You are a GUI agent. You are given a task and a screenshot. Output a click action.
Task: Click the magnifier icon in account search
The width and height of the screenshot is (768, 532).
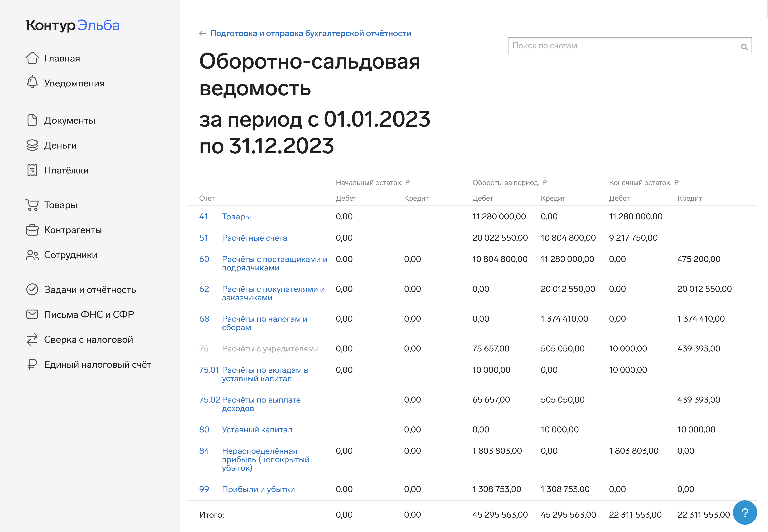point(744,47)
